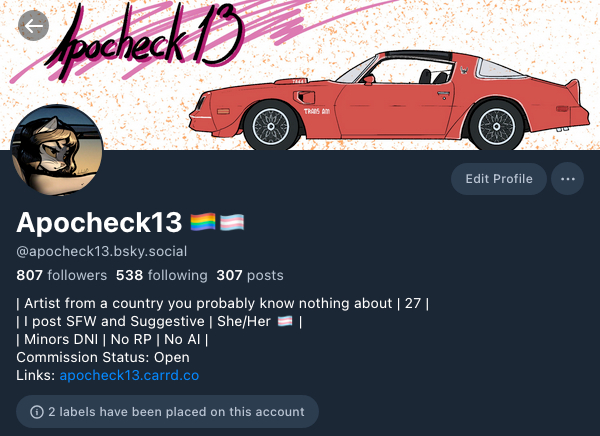Open the profile avatar picture
The height and width of the screenshot is (436, 600).
coord(57,150)
